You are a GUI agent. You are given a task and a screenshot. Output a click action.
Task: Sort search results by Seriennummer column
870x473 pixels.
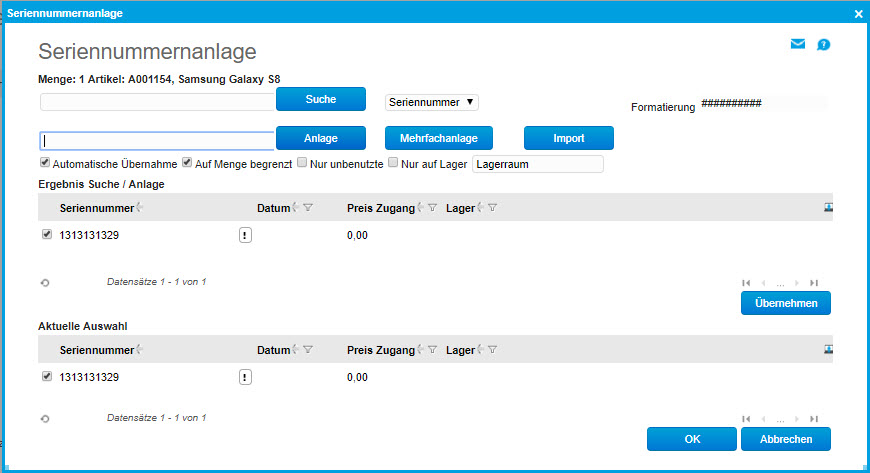[x=96, y=208]
